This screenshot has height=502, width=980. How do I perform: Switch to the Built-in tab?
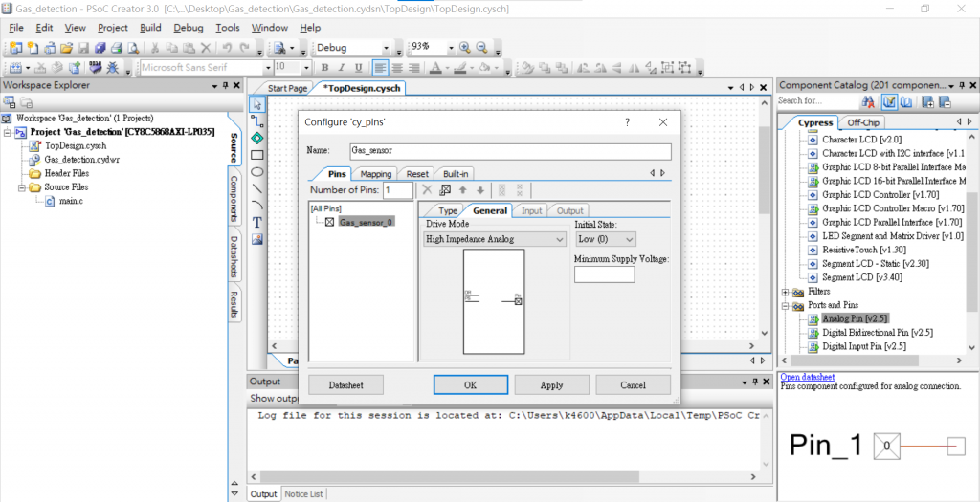(455, 174)
